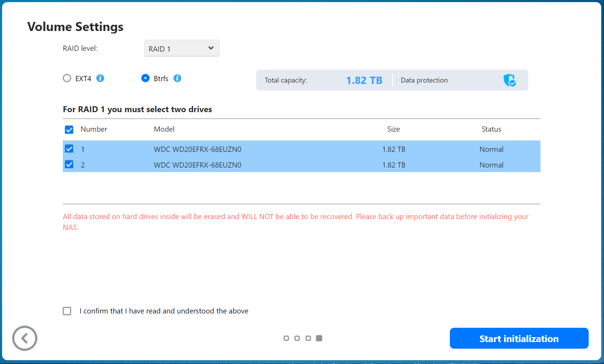Click the data protection shield icon
The width and height of the screenshot is (604, 364).
[509, 80]
